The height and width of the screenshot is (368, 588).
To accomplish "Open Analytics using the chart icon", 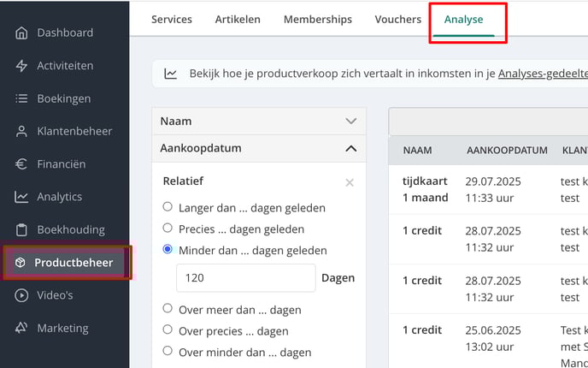I will point(21,197).
